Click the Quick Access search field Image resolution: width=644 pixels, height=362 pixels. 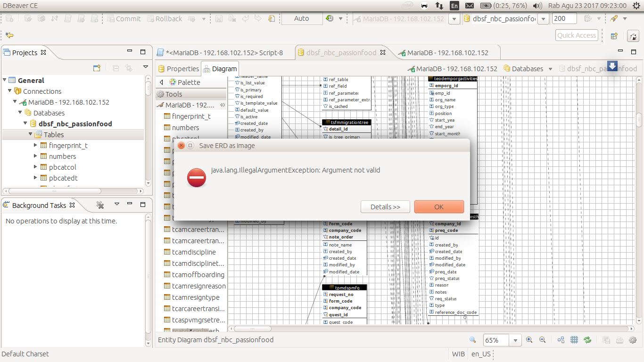tap(577, 35)
